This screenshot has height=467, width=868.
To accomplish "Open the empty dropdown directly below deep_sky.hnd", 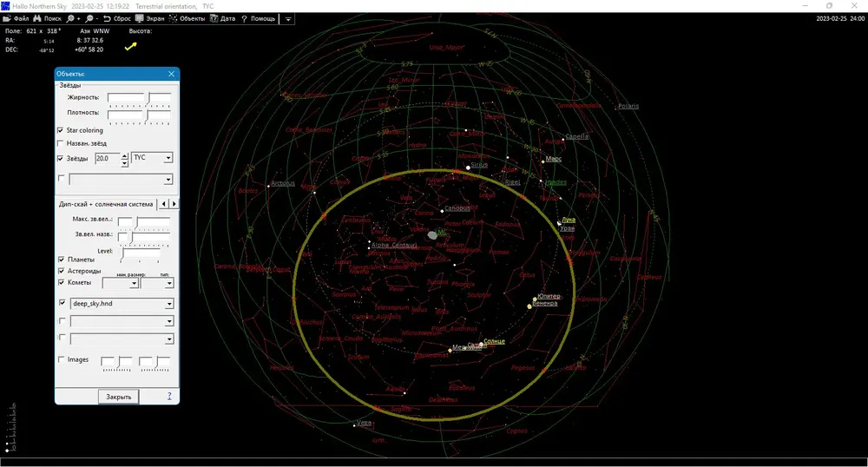I will click(122, 321).
